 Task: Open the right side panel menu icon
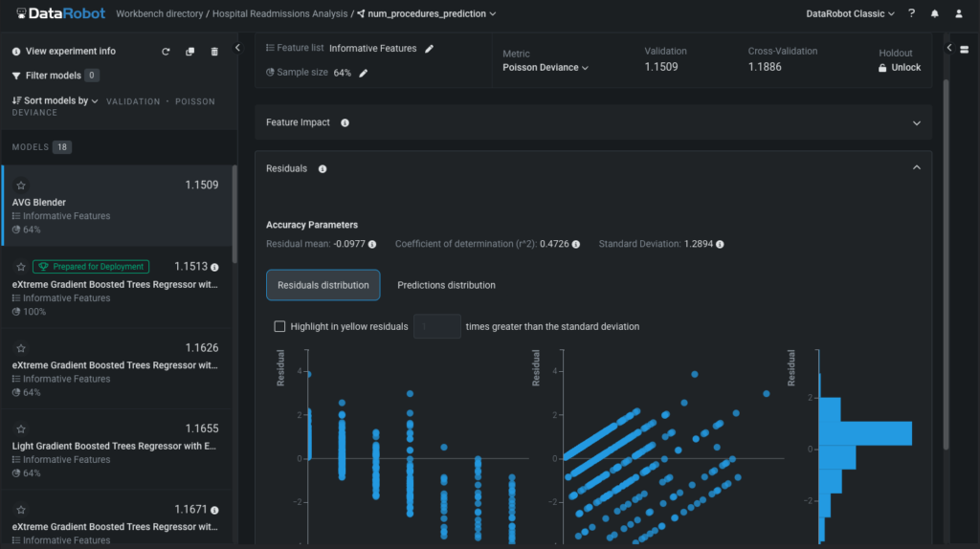coord(965,49)
